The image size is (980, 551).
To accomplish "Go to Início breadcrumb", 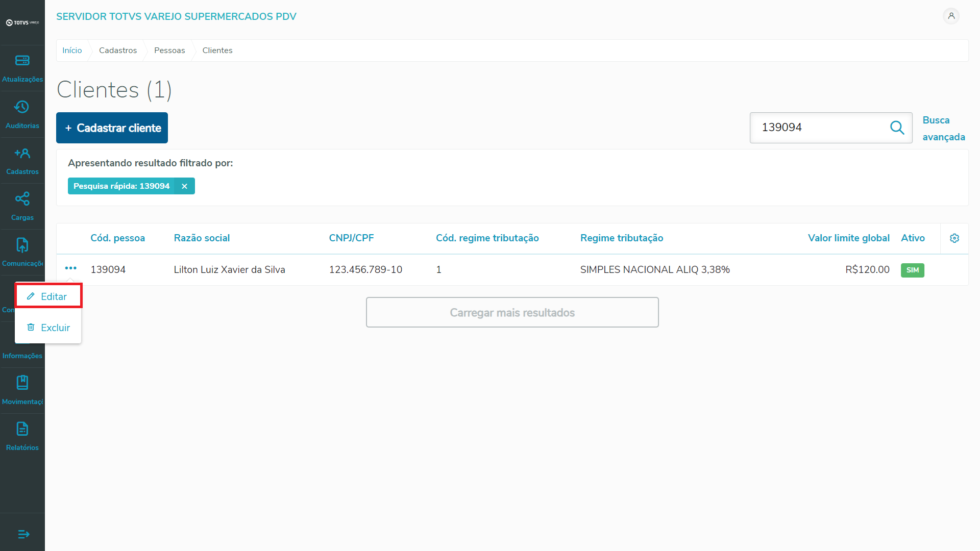I will pyautogui.click(x=72, y=51).
